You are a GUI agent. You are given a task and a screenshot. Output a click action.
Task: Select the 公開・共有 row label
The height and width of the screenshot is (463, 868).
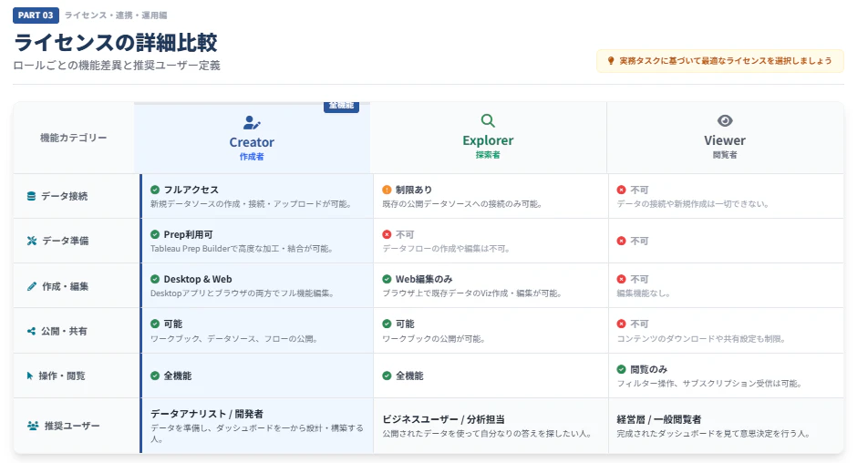[64, 331]
